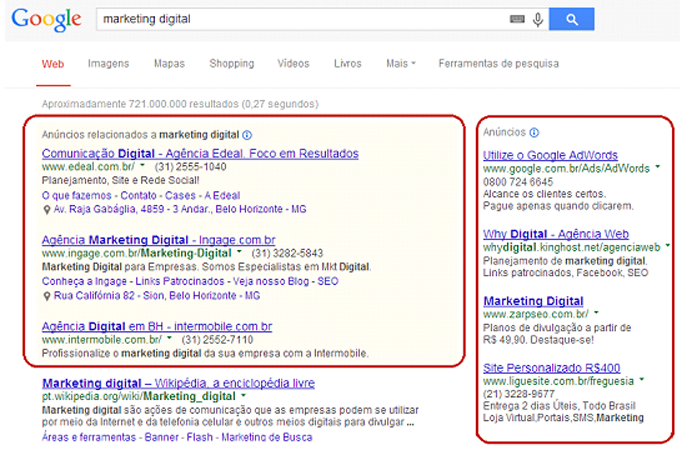Click Intermobile phone number (31) 2552-7110
This screenshot has width=680, height=456.
pos(217,340)
